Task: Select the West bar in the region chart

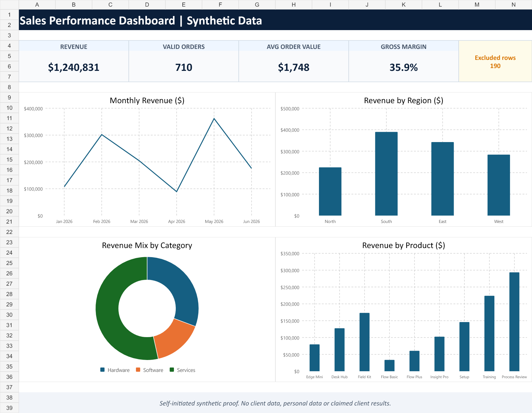Action: click(499, 185)
